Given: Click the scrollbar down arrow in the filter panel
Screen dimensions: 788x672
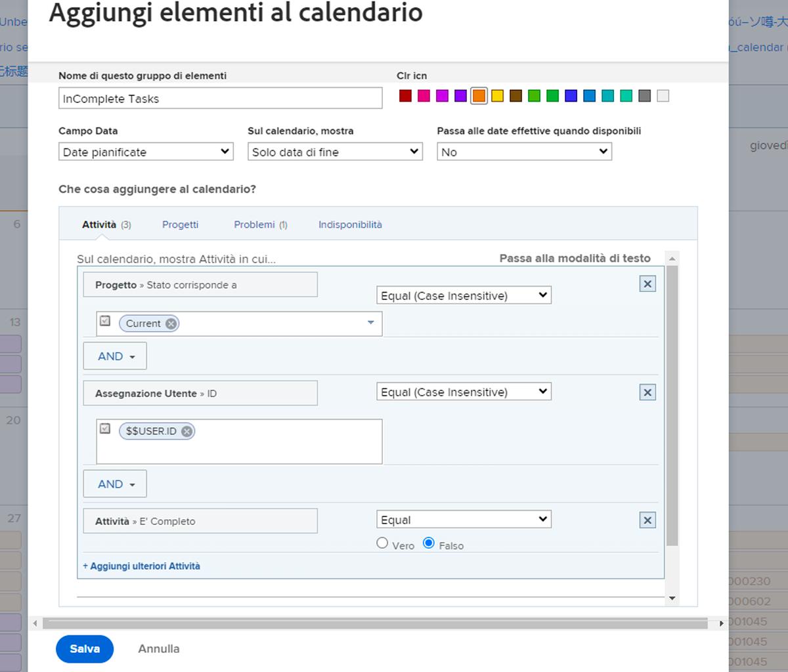Looking at the screenshot, I should point(672,598).
